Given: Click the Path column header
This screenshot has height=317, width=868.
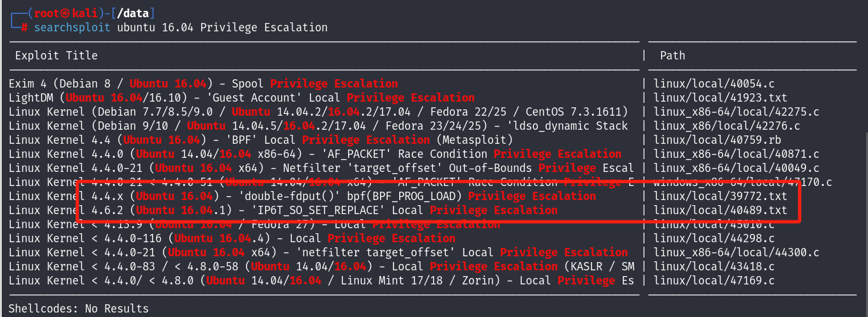Looking at the screenshot, I should tap(673, 56).
